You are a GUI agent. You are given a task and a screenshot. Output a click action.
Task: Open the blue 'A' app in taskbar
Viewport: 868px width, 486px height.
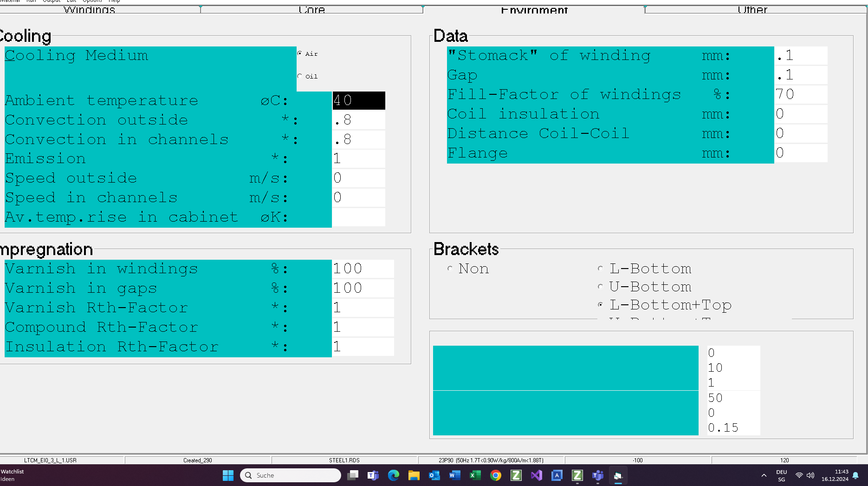[557, 475]
